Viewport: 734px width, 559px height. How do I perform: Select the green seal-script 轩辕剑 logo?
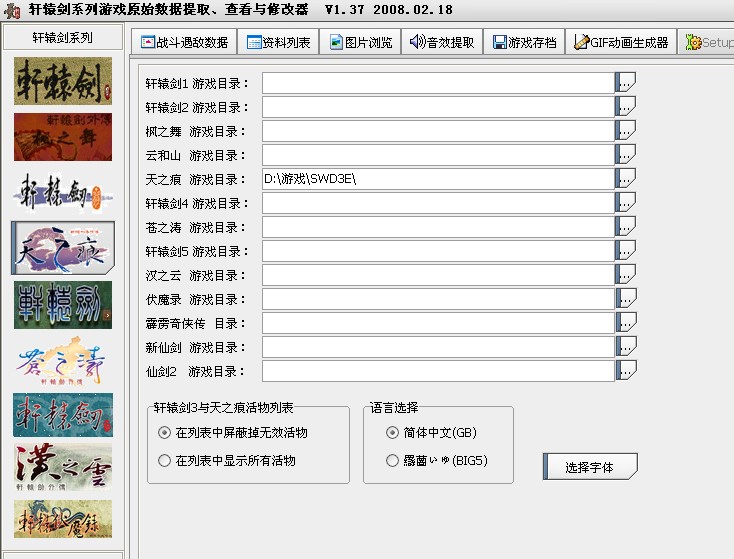point(63,305)
